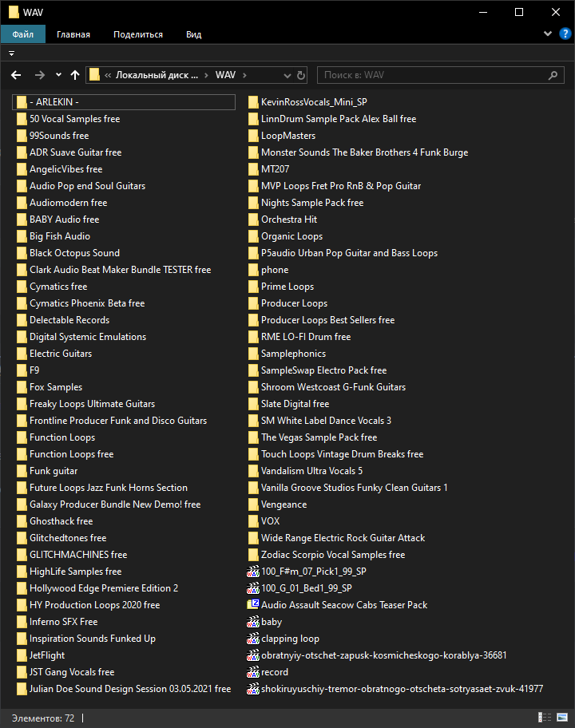Image resolution: width=575 pixels, height=728 pixels.
Task: Open Explorer help question mark
Action: (565, 34)
